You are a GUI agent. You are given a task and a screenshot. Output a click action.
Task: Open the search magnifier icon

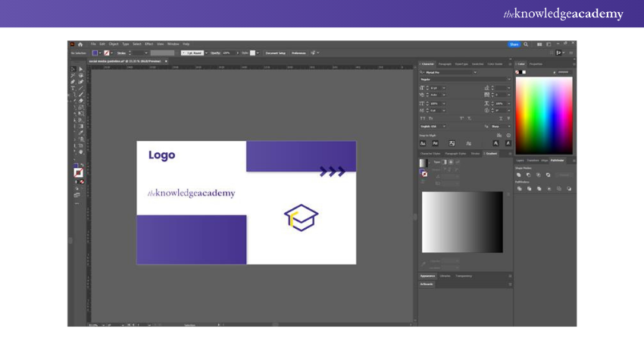527,44
